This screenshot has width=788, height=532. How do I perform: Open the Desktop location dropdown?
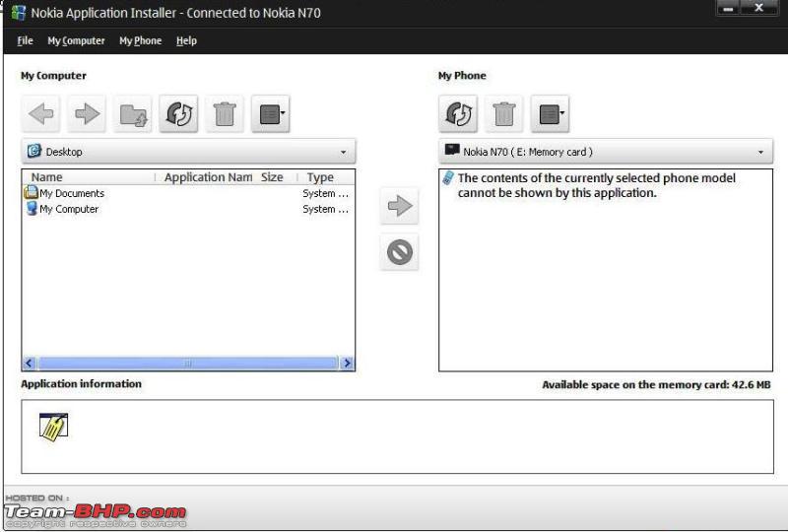(x=188, y=152)
